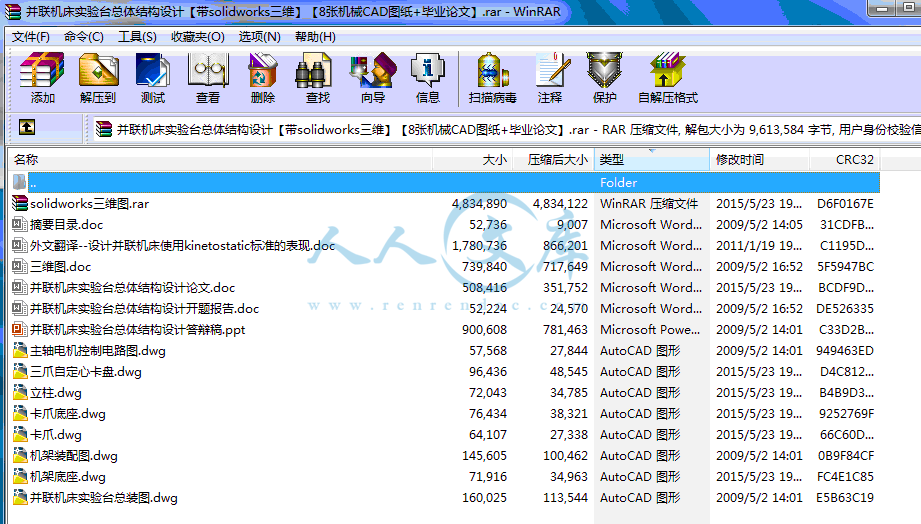Viewport: 921px width, 524px height.
Task: Open the 帮助(H) menu
Action: point(315,37)
